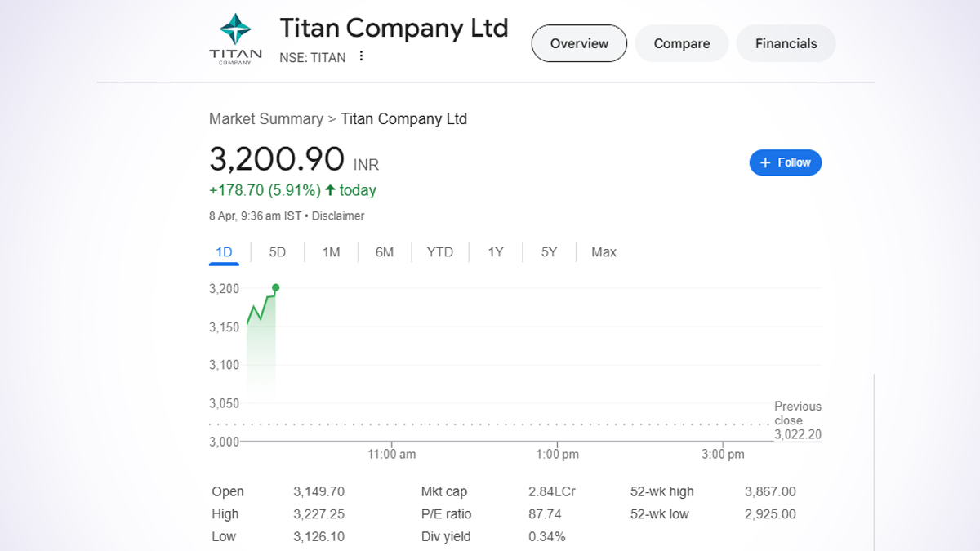Open the three-dot options menu beside NSE: TITAN
The height and width of the screenshot is (551, 980).
362,57
